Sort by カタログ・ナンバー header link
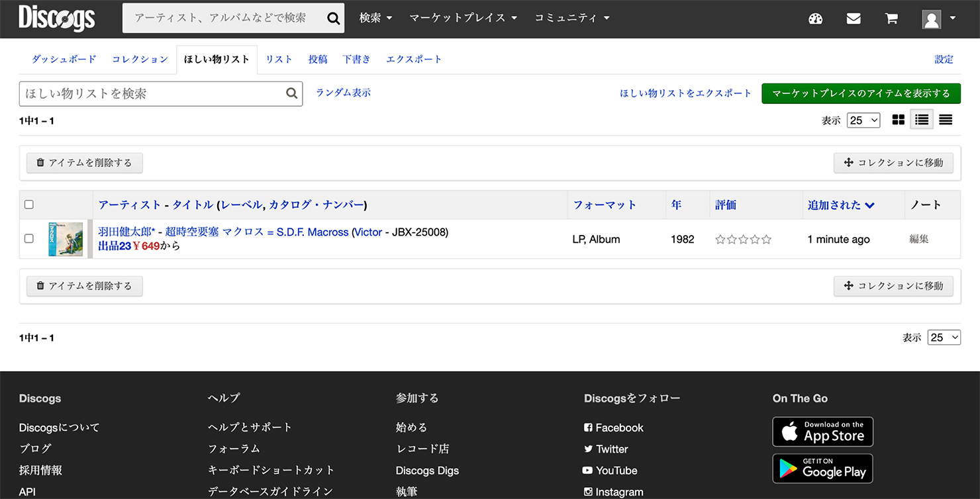This screenshot has height=499, width=980. [317, 205]
